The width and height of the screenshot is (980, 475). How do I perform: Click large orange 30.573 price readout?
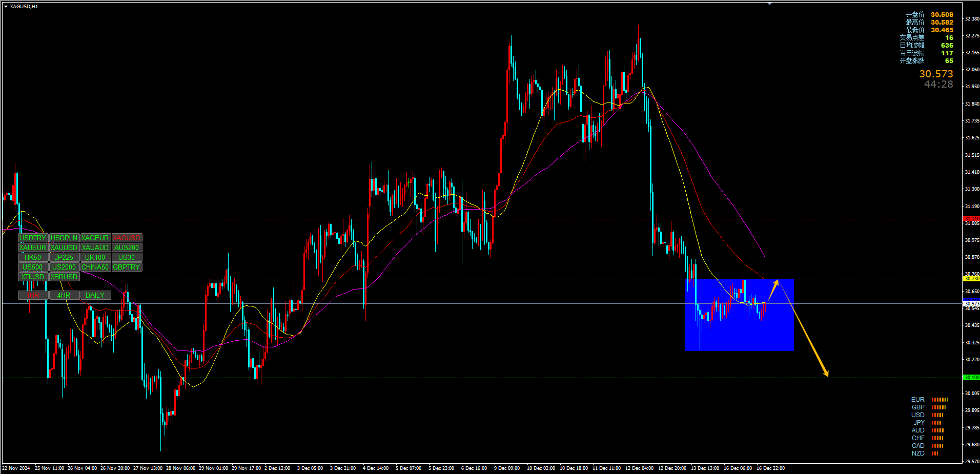(936, 74)
